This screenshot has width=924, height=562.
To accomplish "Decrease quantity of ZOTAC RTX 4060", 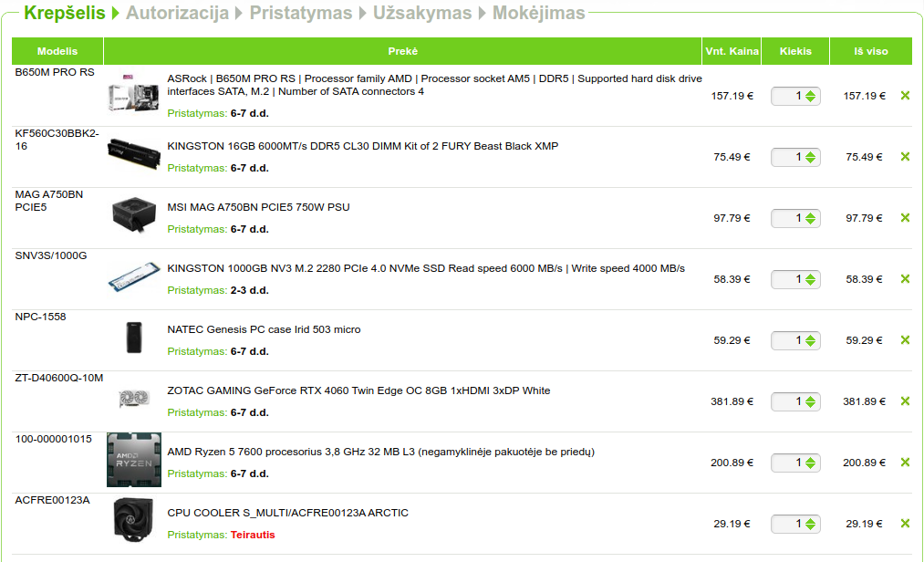I will tap(811, 405).
